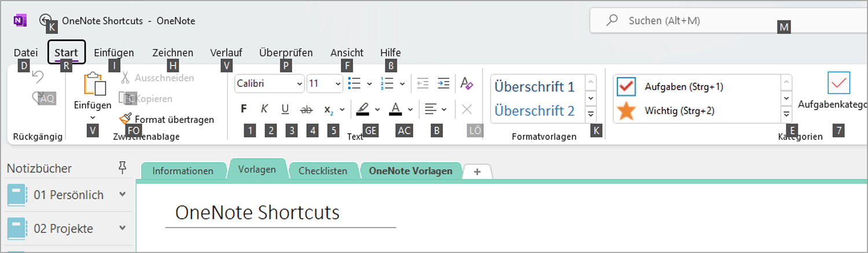Open the font color picker arrow

(410, 109)
